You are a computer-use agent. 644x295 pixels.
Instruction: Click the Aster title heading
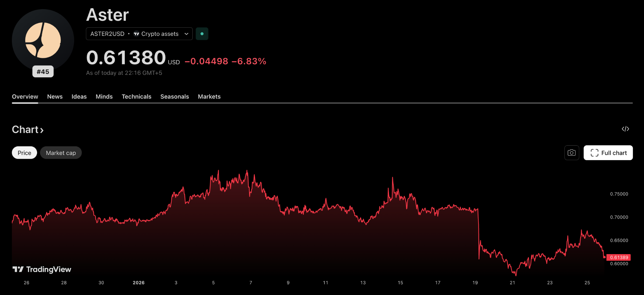[108, 15]
